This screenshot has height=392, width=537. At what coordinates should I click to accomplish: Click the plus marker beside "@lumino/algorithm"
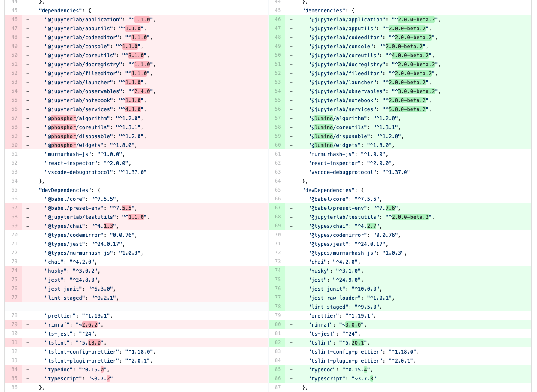[x=291, y=118]
